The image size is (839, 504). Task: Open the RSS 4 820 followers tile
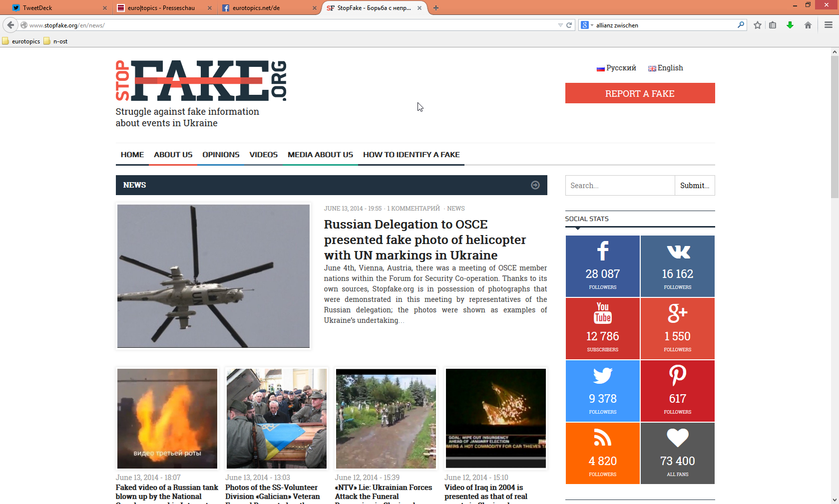point(603,453)
